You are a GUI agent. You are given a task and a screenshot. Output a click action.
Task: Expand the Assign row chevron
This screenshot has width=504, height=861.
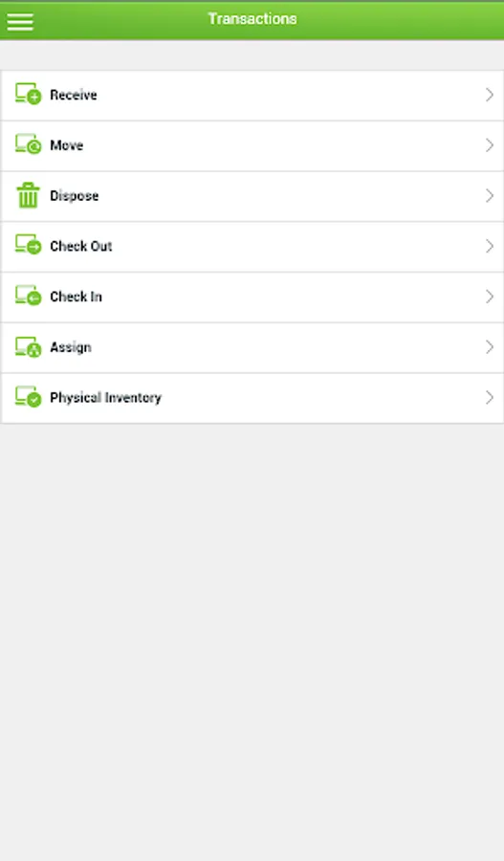(x=490, y=347)
